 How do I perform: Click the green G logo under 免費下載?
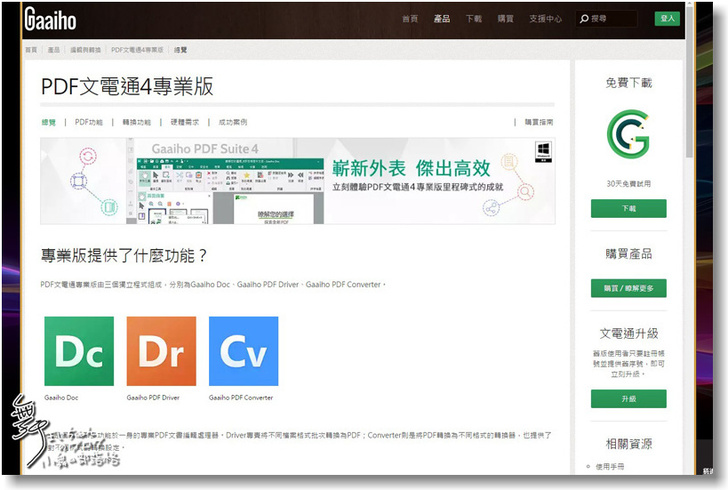tap(628, 133)
